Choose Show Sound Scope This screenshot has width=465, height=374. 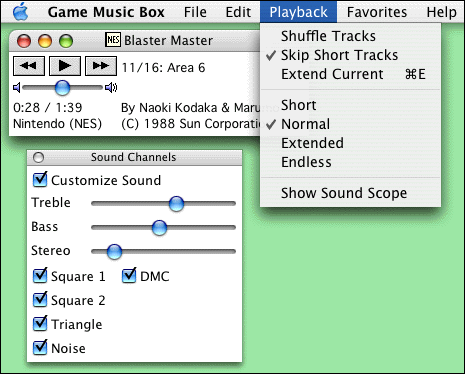[x=350, y=193]
